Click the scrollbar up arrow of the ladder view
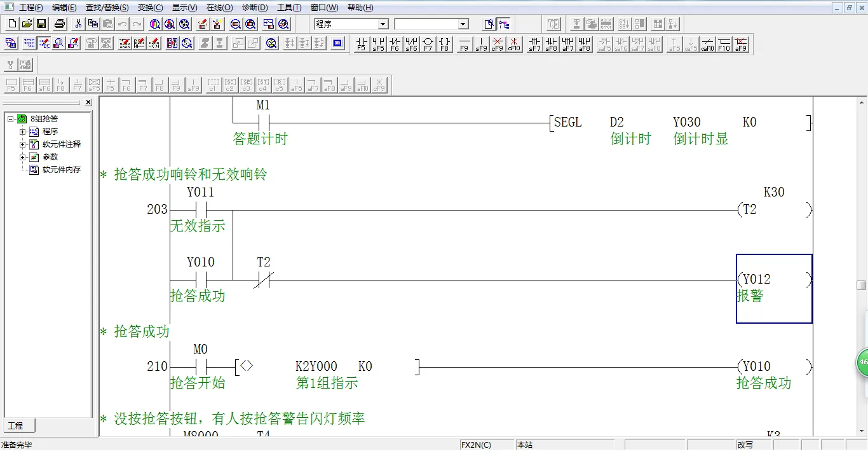Image resolution: width=868 pixels, height=463 pixels. (x=862, y=102)
